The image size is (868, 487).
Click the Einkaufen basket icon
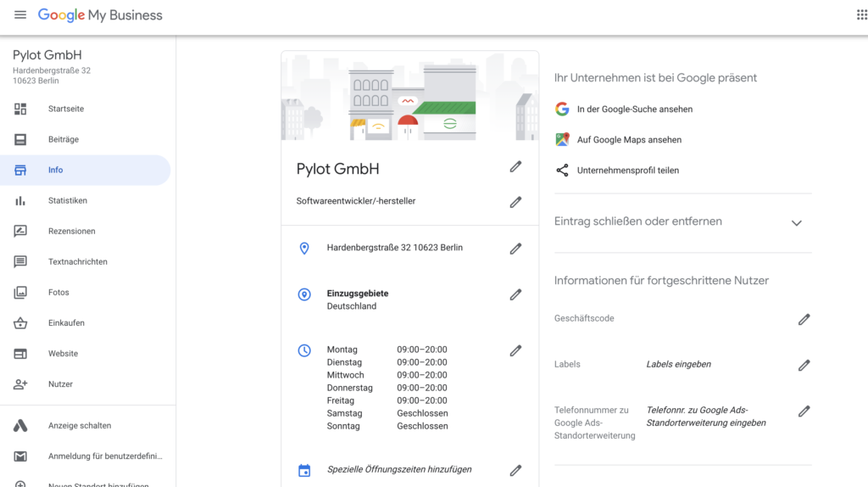click(x=20, y=323)
